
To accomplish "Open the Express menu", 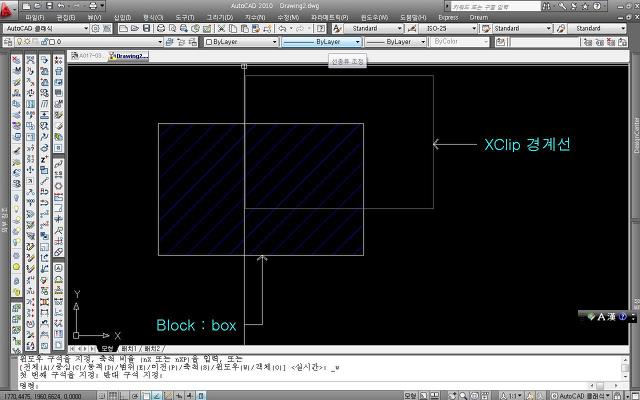I will point(448,17).
